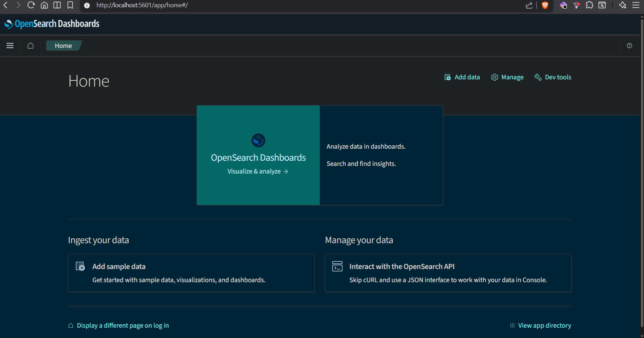This screenshot has height=338, width=644.
Task: Open the Leo AI sparkle icon
Action: tap(623, 5)
